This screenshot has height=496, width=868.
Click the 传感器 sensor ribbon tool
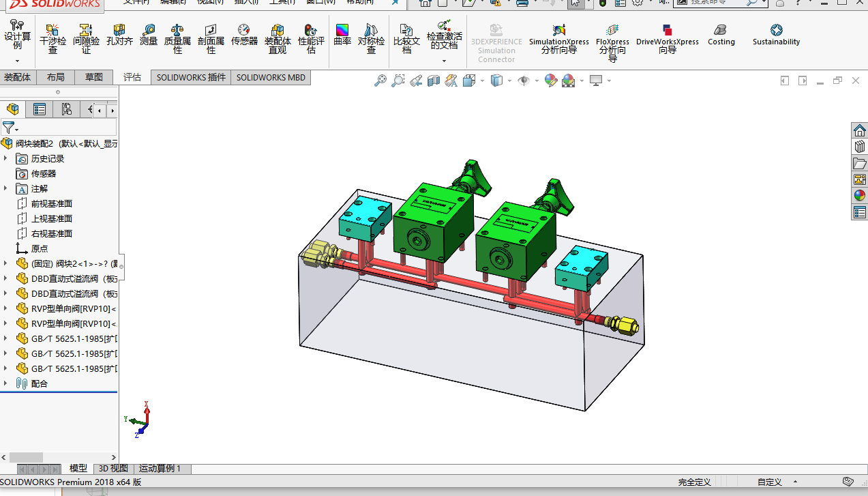(244, 35)
